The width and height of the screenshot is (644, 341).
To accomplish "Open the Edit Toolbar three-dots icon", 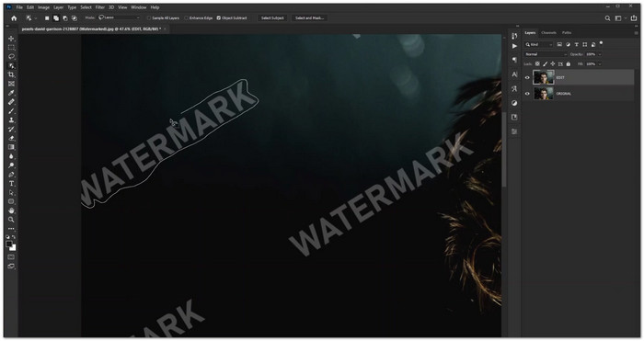I will pyautogui.click(x=11, y=229).
